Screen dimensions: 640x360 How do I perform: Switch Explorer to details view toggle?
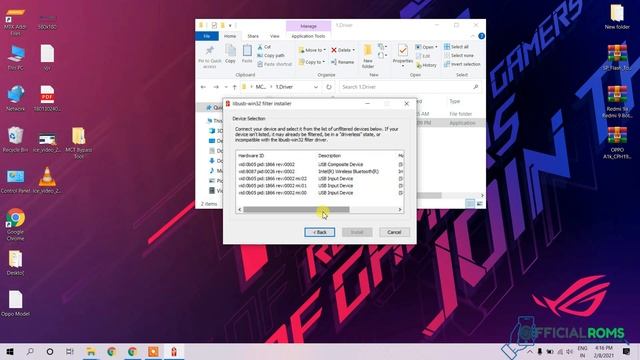point(470,203)
